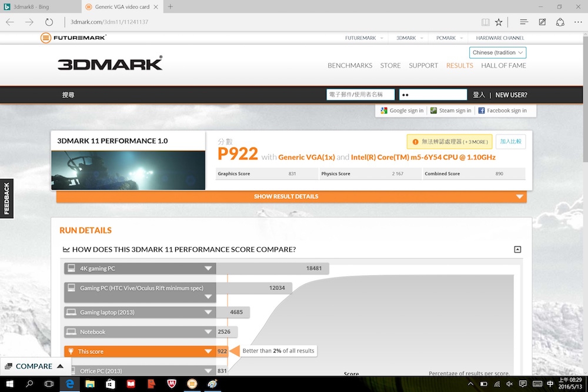This screenshot has height=392, width=588.
Task: Expand the Gaming laptop (2013) row
Action: click(x=208, y=313)
